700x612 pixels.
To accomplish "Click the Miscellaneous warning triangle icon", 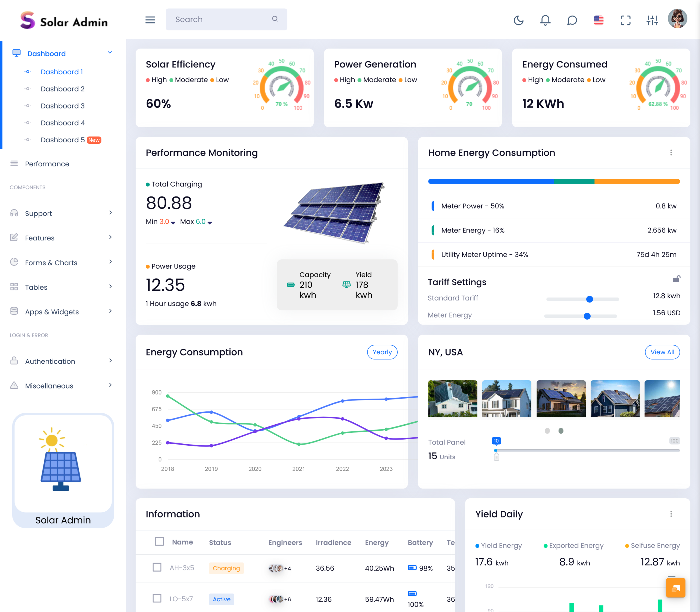I will click(x=14, y=385).
